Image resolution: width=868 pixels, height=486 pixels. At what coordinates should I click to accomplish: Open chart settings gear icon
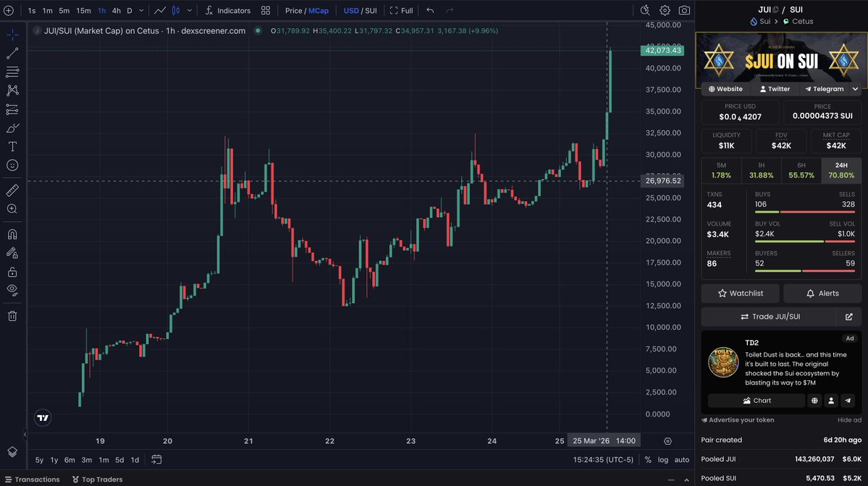coord(665,11)
